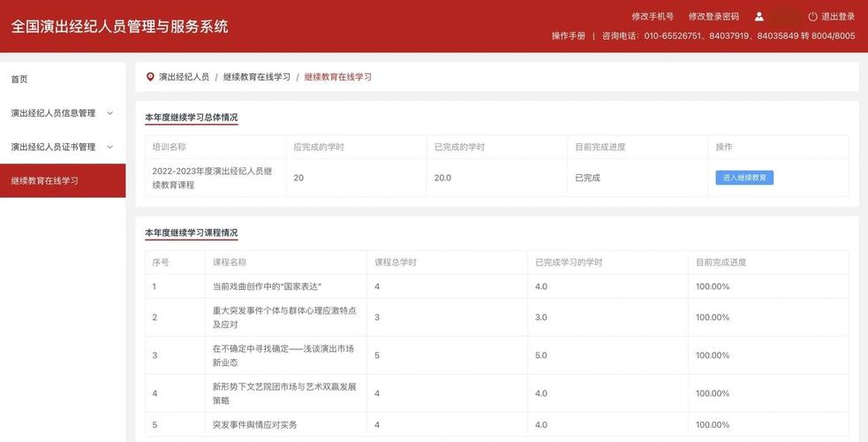
Task: Click column header 课程名称
Action: [230, 262]
